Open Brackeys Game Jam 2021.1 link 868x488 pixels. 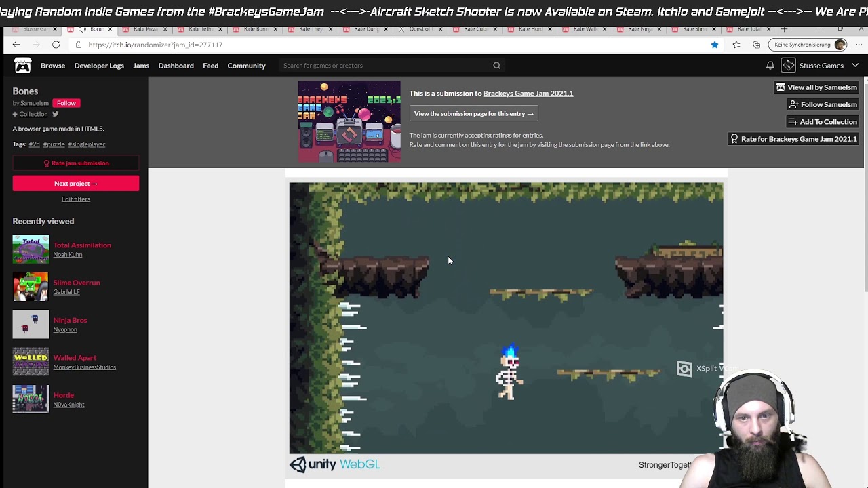pos(528,94)
